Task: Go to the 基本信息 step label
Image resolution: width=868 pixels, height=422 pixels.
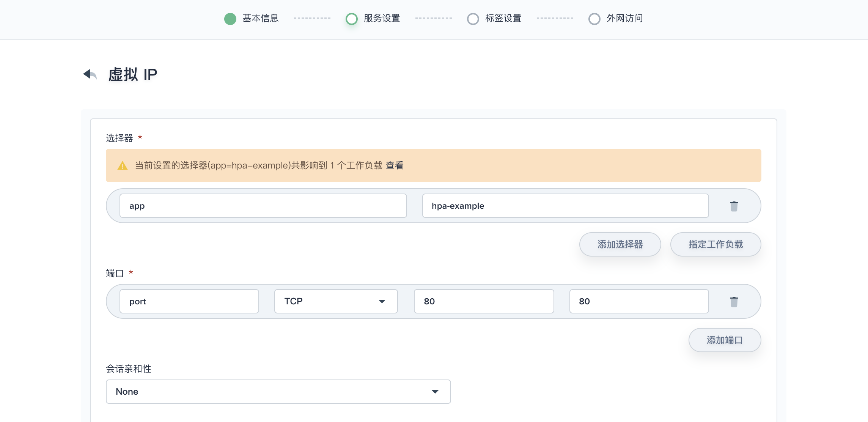Action: click(x=261, y=18)
